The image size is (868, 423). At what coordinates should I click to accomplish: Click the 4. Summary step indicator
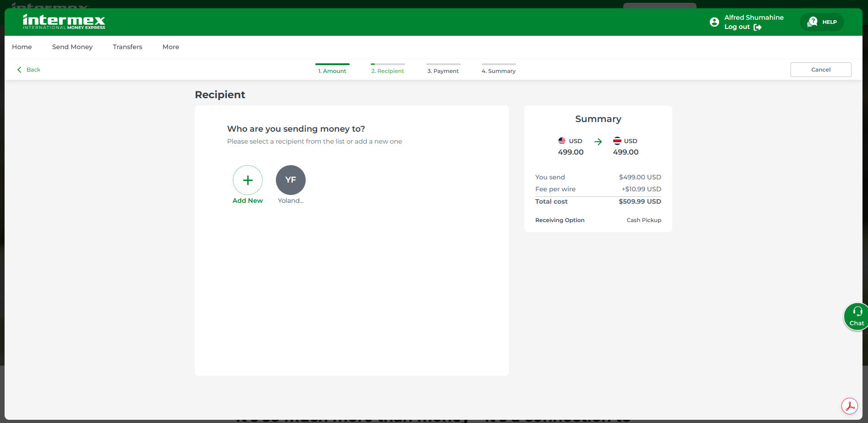(499, 71)
